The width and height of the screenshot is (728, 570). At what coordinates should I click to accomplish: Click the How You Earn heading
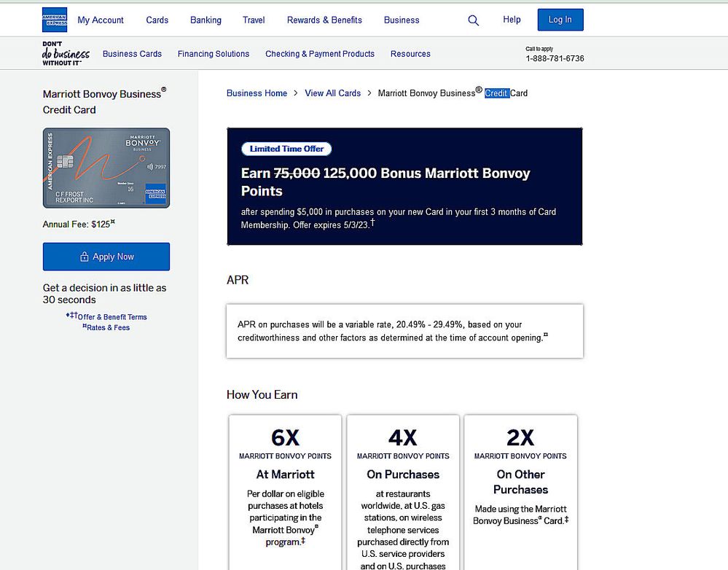point(262,394)
